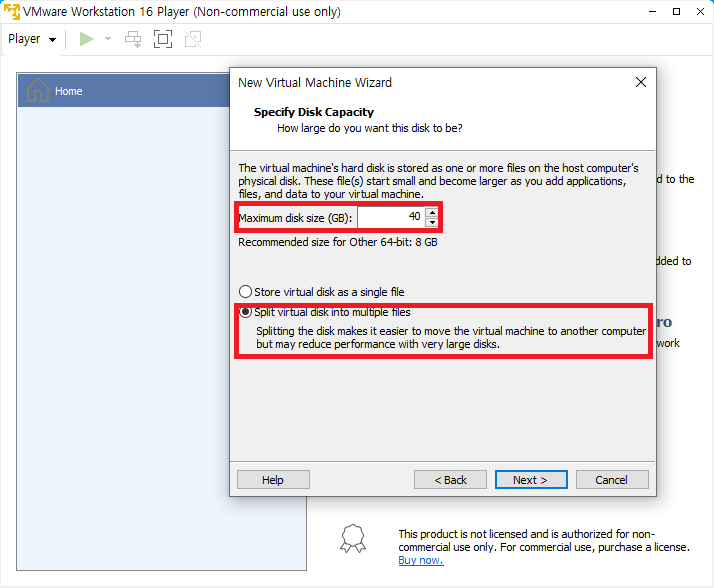Click the VMware Workstation title bar logo

tap(12, 11)
